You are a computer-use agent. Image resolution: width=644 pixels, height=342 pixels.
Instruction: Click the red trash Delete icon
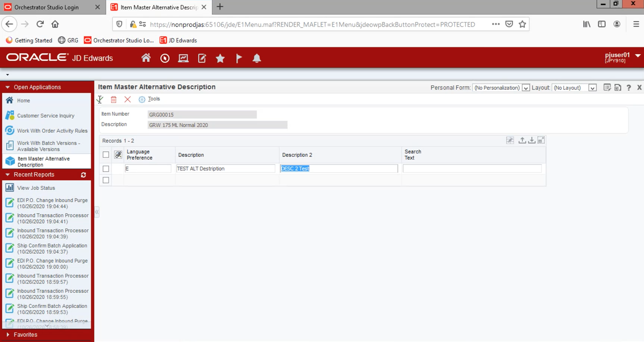[x=113, y=99]
